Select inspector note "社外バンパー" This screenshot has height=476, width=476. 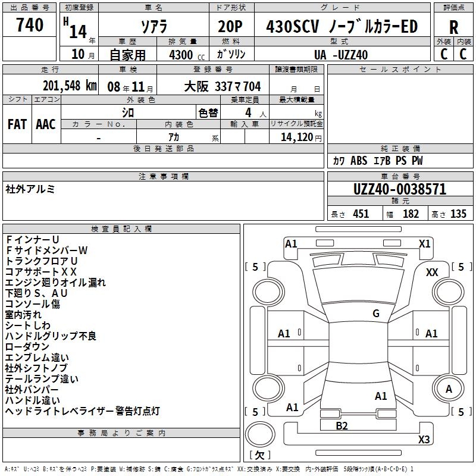tap(32, 389)
